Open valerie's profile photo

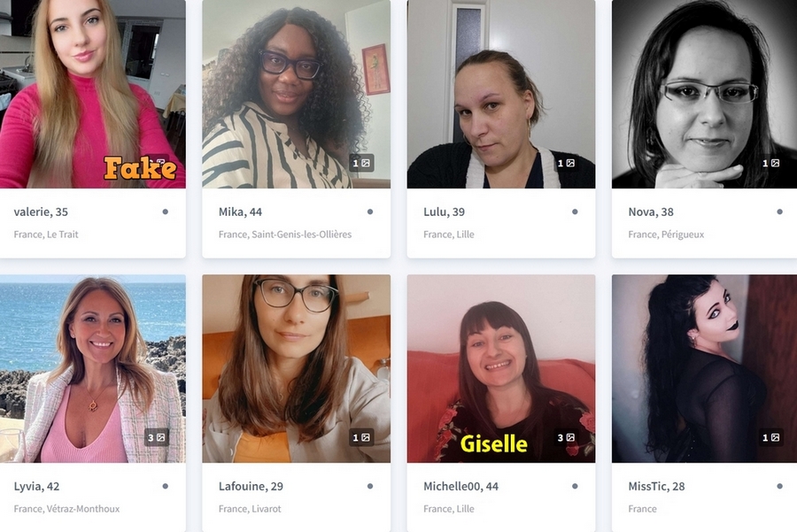tap(92, 94)
